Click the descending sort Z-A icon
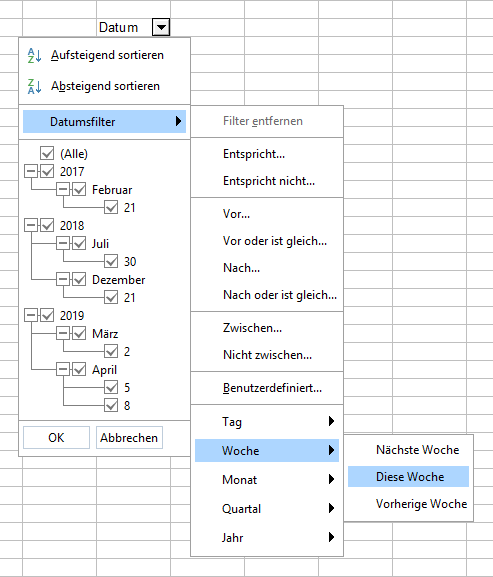 point(35,86)
